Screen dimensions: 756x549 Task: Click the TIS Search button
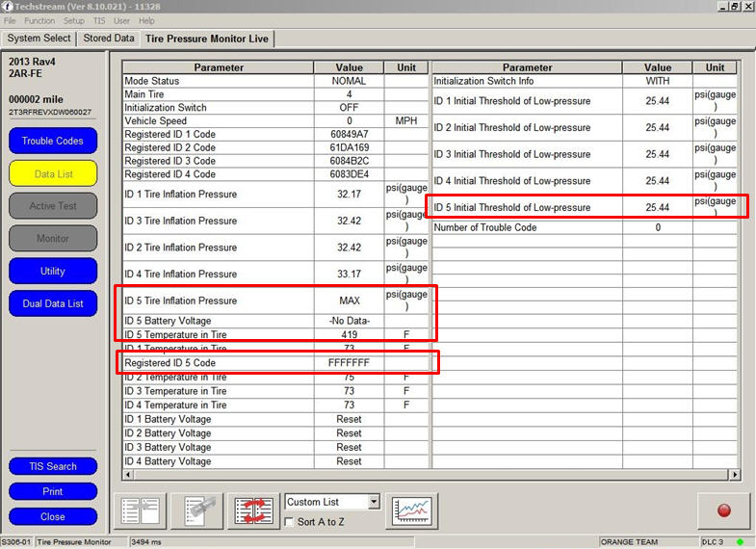click(53, 466)
